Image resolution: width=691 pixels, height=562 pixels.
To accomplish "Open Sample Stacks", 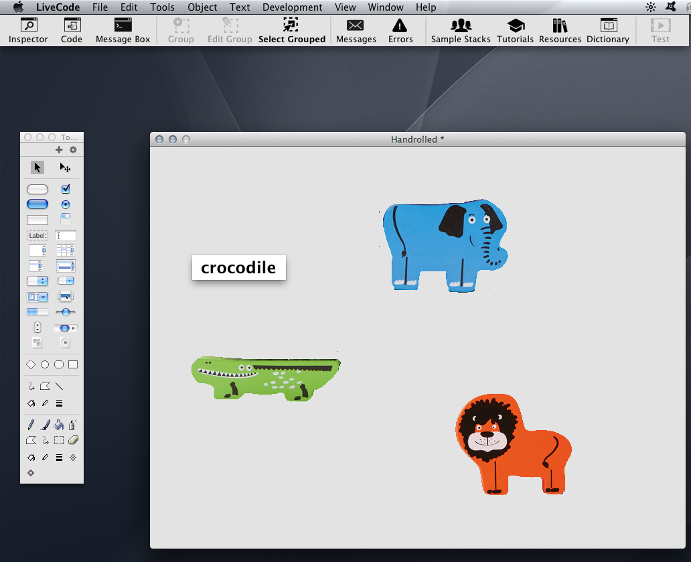I will [461, 30].
